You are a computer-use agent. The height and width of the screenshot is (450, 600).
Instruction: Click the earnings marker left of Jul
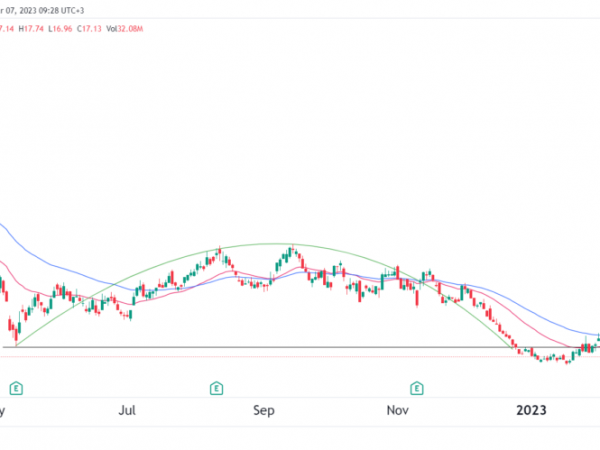[x=16, y=388]
